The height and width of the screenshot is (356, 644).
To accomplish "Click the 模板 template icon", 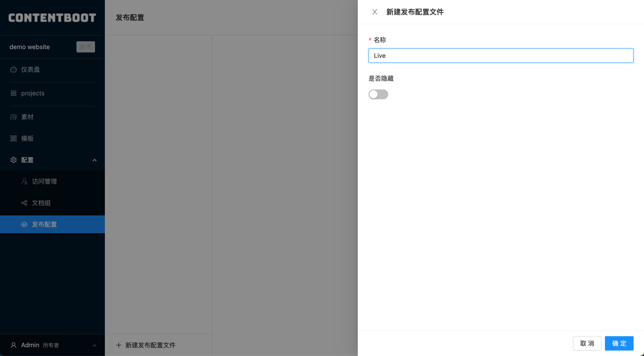I will (x=13, y=138).
